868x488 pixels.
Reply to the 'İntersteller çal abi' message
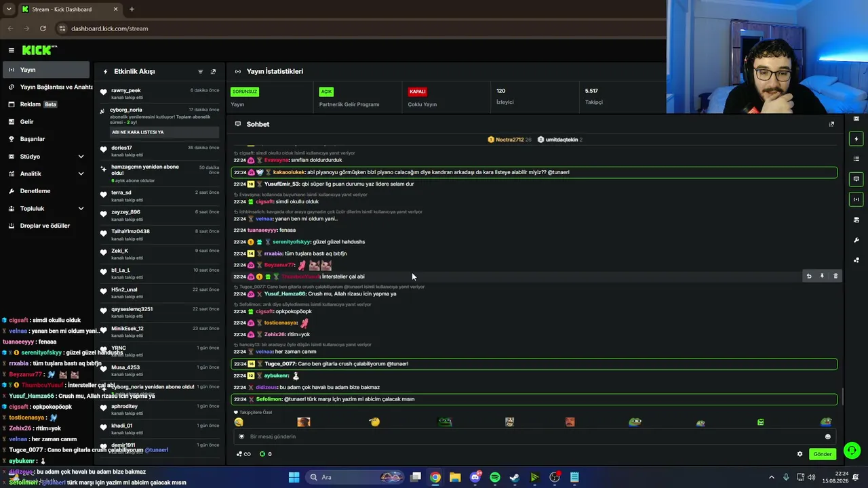pyautogui.click(x=808, y=276)
